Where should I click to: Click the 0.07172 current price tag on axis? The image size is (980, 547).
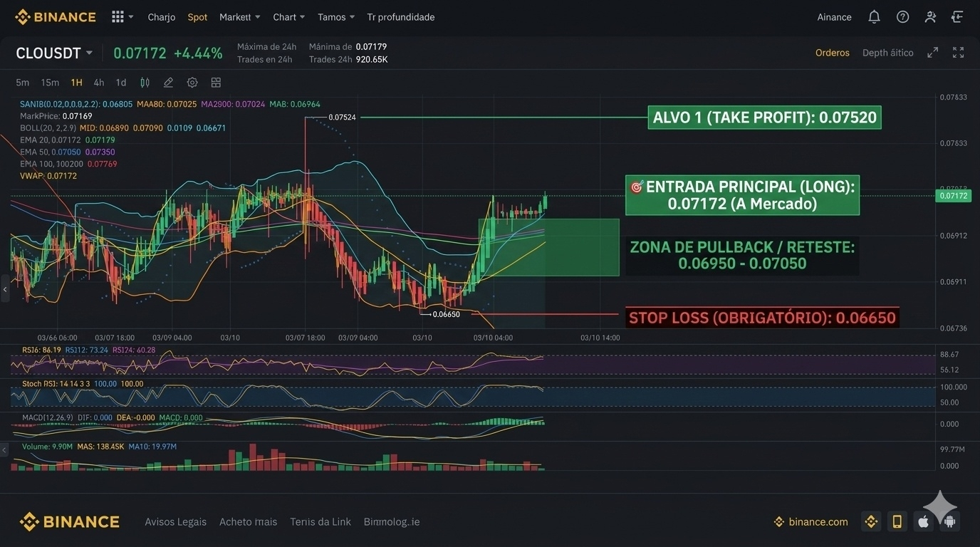tap(953, 196)
